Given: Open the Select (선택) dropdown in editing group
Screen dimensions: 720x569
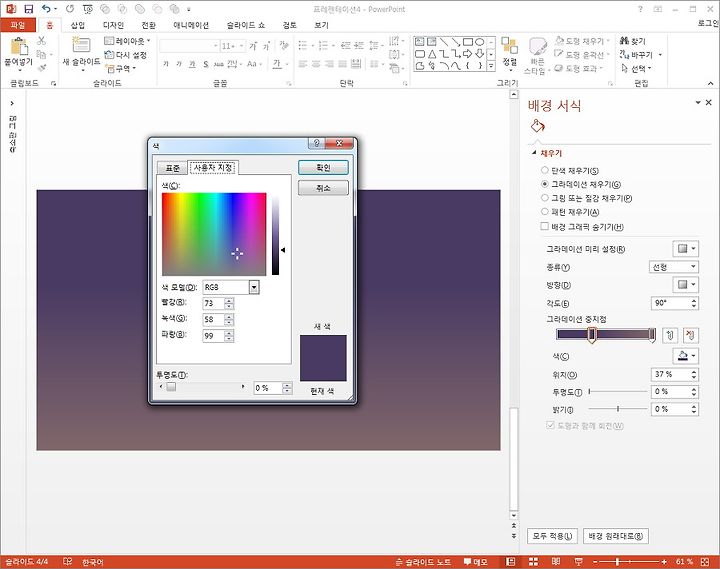Looking at the screenshot, I should pos(636,68).
